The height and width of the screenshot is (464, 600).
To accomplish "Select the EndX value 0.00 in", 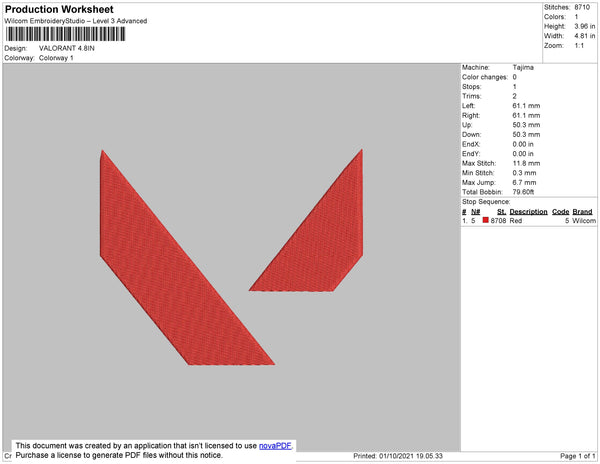I will [x=523, y=144].
